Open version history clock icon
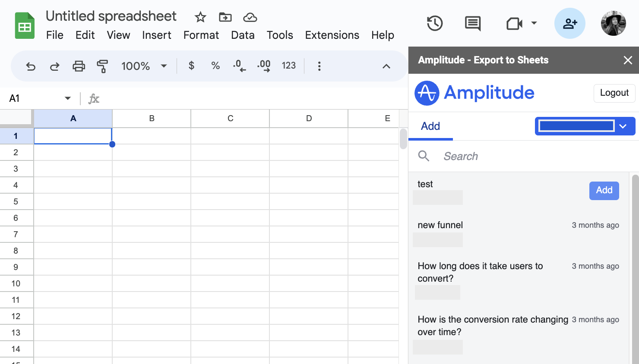The width and height of the screenshot is (639, 364). coord(435,23)
